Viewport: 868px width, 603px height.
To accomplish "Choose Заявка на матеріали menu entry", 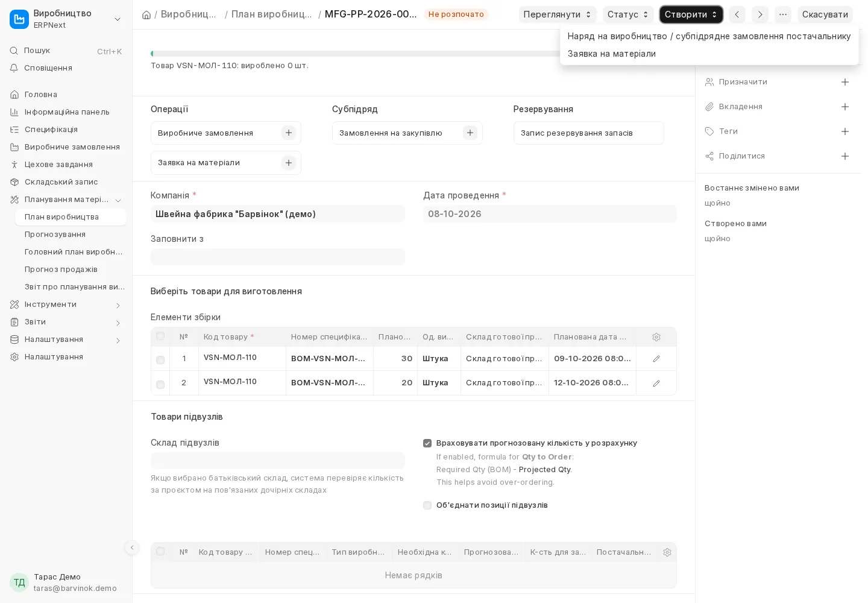I will 709,54.
